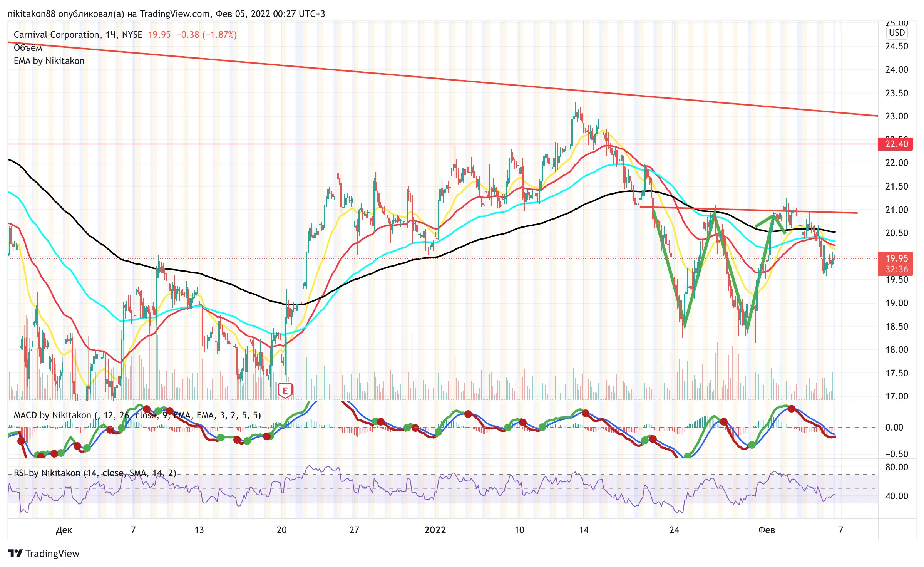The height and width of the screenshot is (567, 924).
Task: Click the 18.00 price axis label
Action: point(897,350)
